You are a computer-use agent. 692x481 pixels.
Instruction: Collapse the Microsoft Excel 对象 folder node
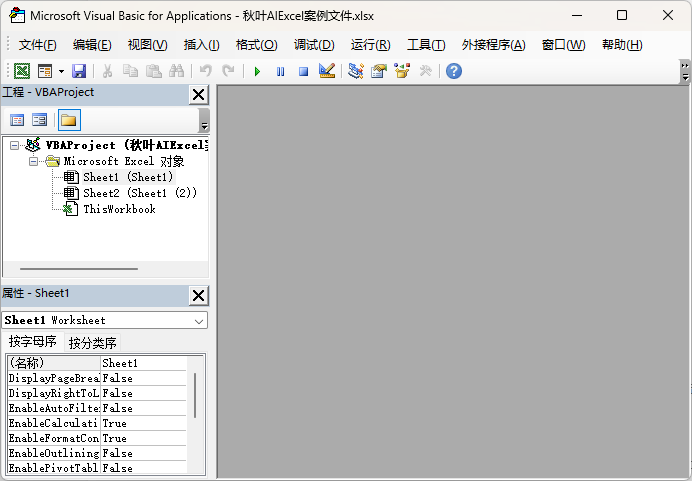coord(33,161)
